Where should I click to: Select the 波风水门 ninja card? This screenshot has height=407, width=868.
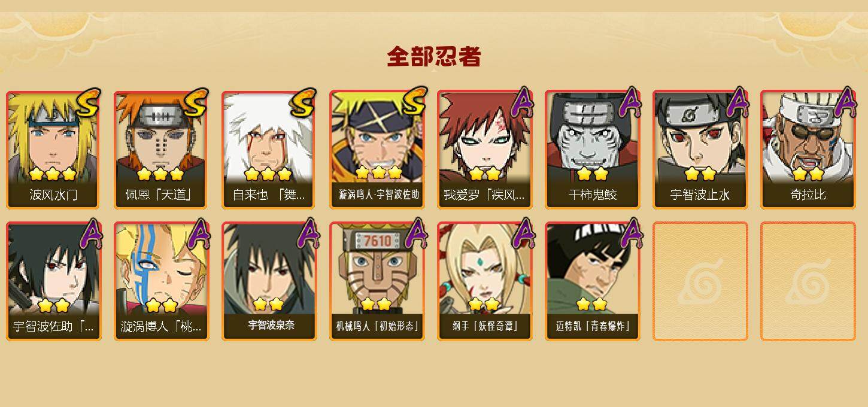pos(54,150)
